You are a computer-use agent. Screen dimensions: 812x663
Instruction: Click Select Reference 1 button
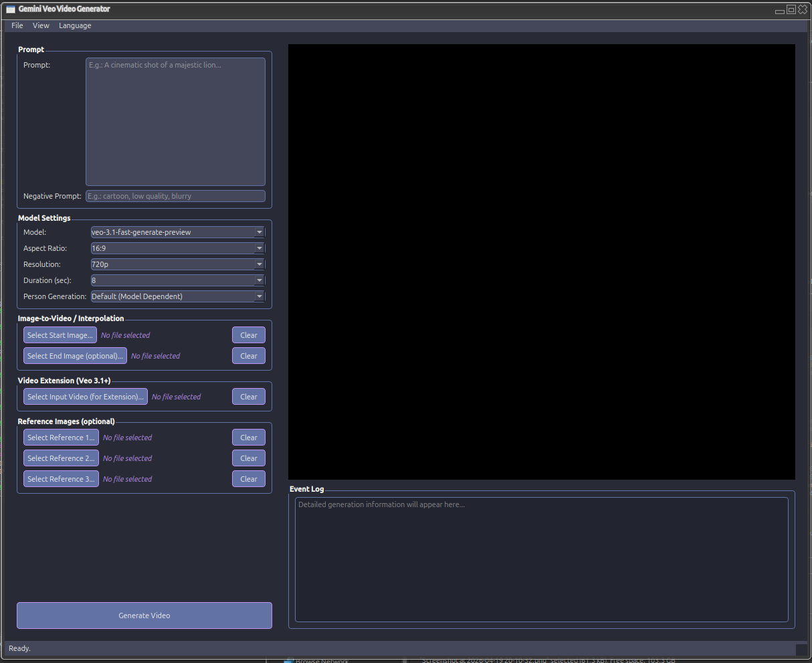click(61, 438)
